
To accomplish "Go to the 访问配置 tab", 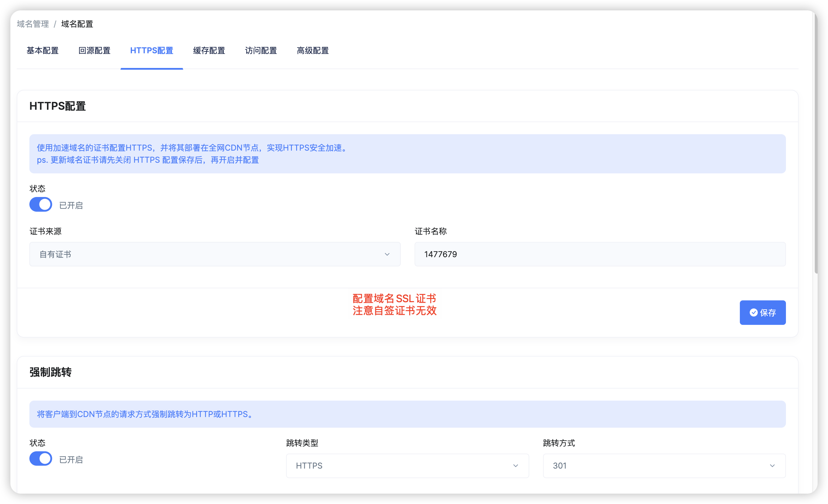I will (261, 51).
